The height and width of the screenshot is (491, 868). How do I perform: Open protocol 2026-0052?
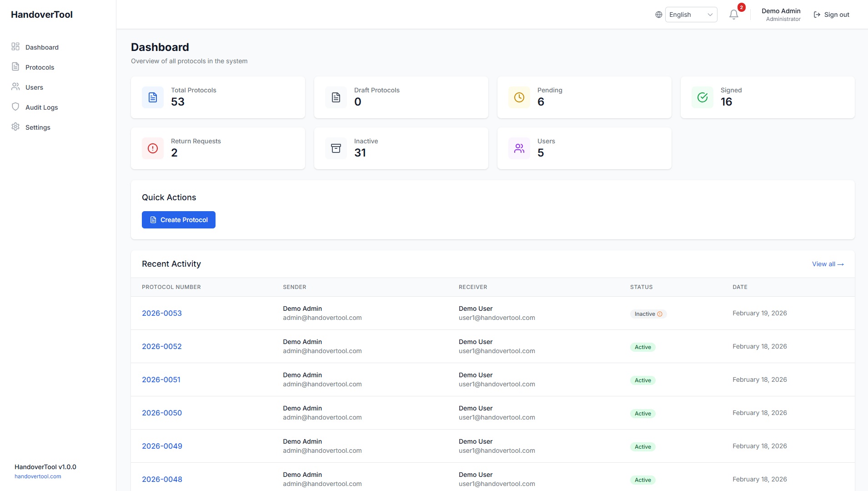[x=162, y=346]
